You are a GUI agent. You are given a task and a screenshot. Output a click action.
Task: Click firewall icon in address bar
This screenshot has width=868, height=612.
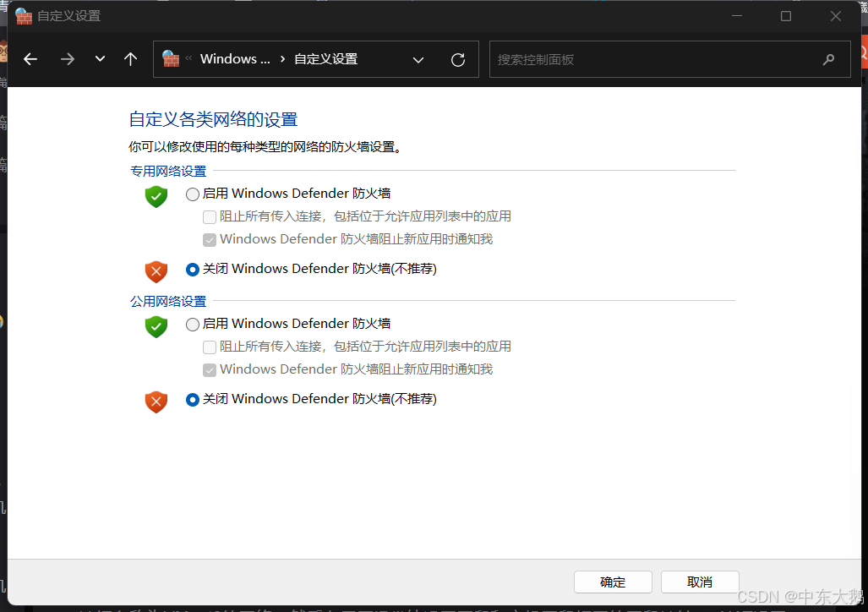pyautogui.click(x=171, y=58)
